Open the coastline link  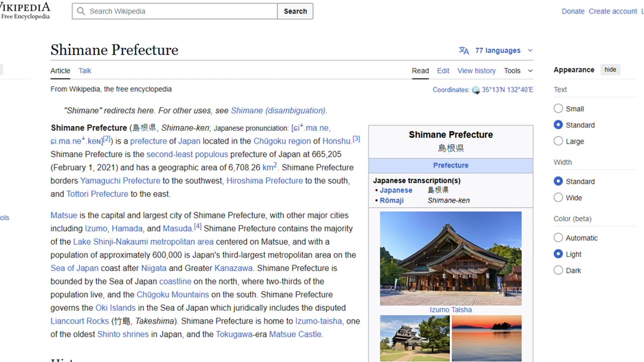pyautogui.click(x=175, y=281)
